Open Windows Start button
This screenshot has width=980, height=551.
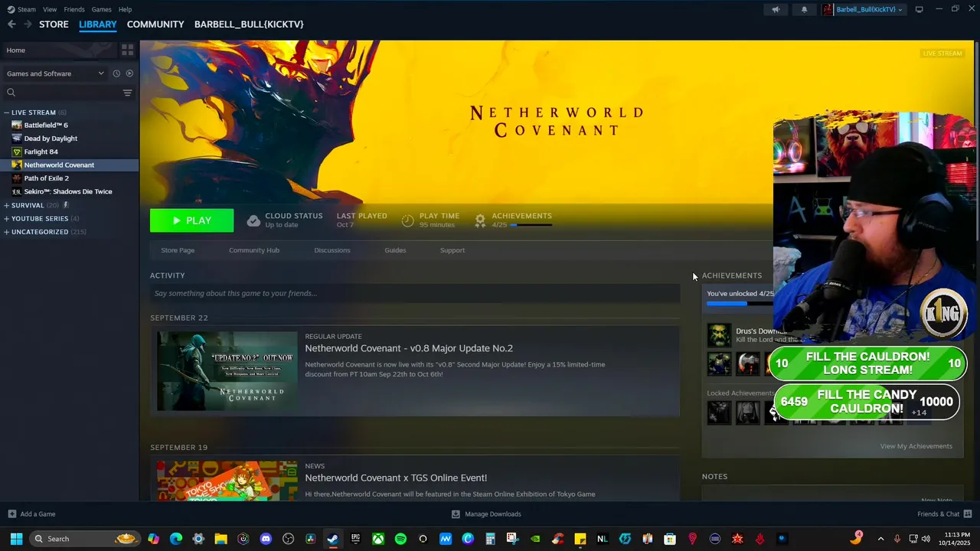pyautogui.click(x=16, y=539)
